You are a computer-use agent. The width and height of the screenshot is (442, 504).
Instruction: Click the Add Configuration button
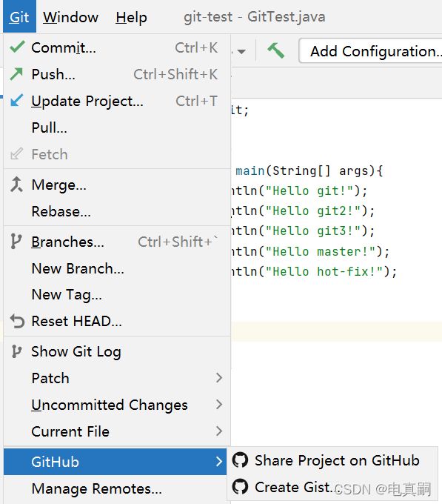click(x=370, y=51)
